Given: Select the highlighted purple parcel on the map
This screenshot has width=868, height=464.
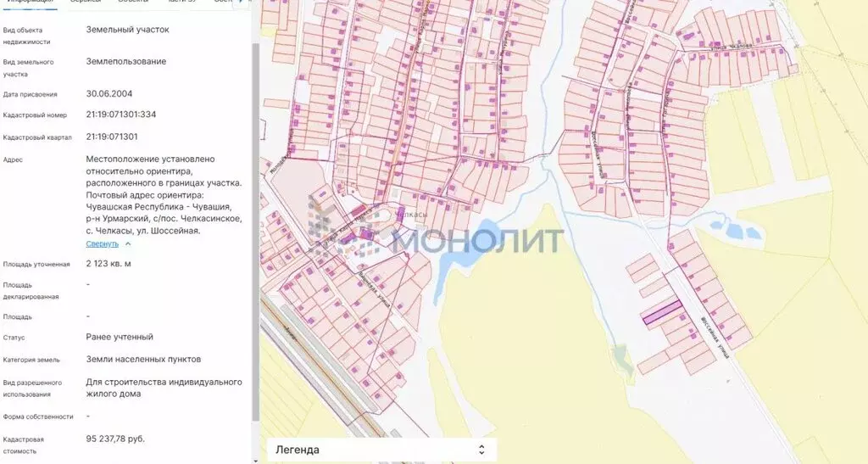Looking at the screenshot, I should (662, 311).
